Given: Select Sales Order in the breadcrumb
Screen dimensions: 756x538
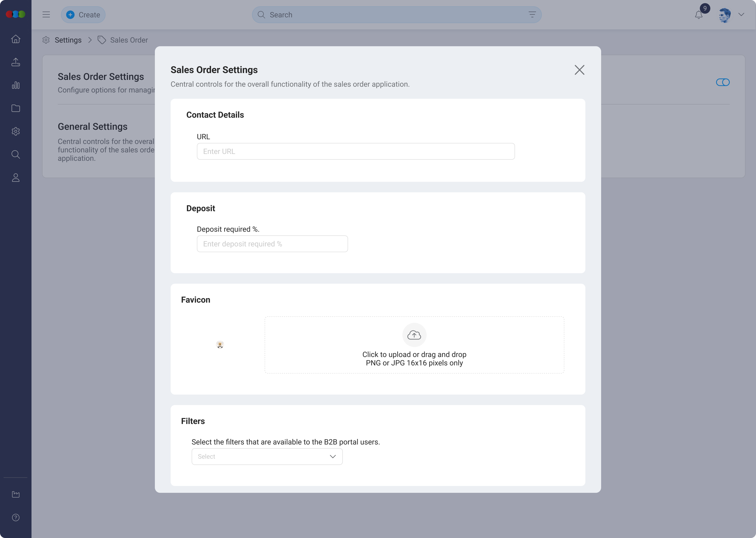Looking at the screenshot, I should click(129, 40).
